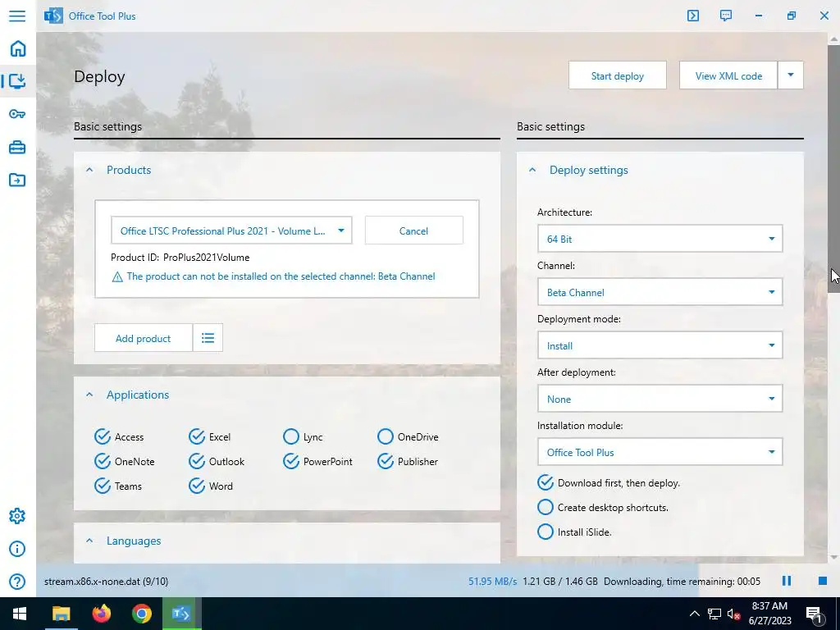Open the product selection dropdown

[231, 231]
